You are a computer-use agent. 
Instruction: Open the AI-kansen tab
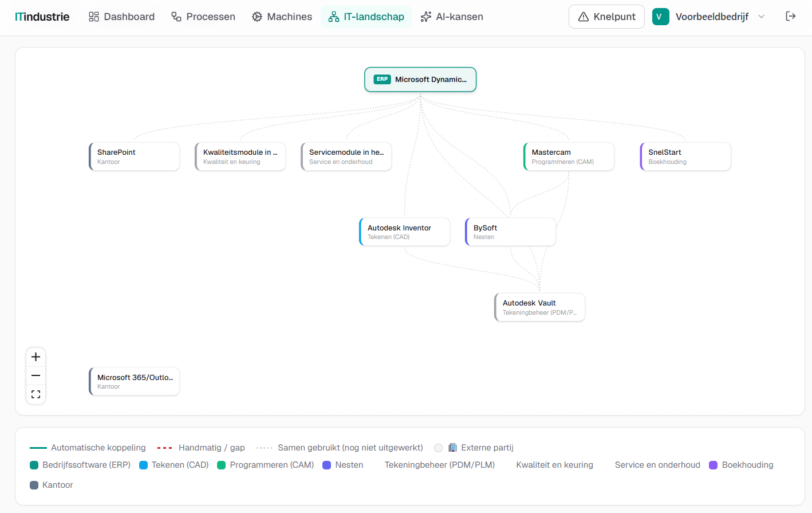click(451, 17)
